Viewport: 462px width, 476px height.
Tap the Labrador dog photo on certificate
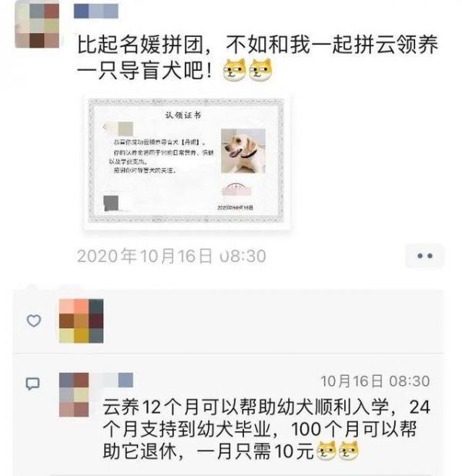click(243, 151)
